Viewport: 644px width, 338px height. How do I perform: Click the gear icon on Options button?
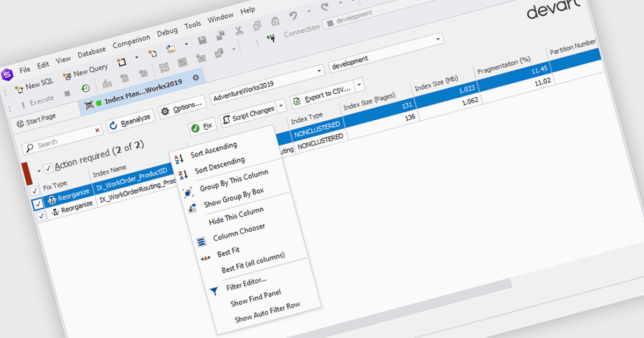165,111
